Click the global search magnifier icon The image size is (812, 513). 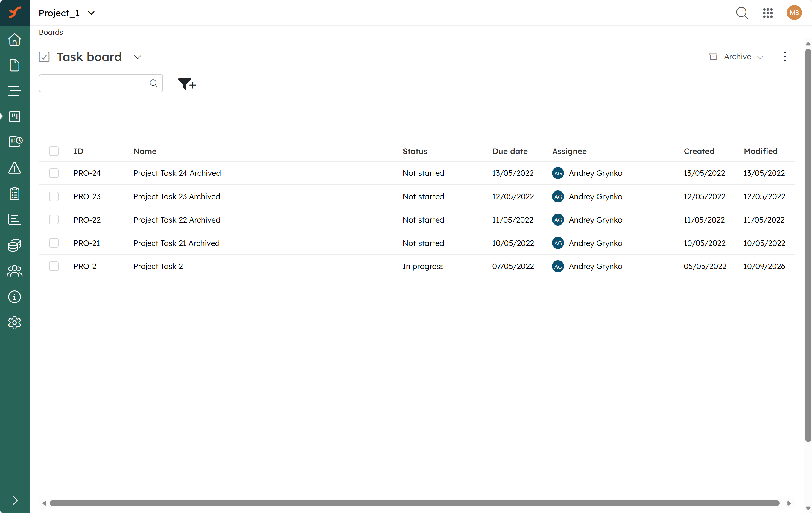[742, 13]
